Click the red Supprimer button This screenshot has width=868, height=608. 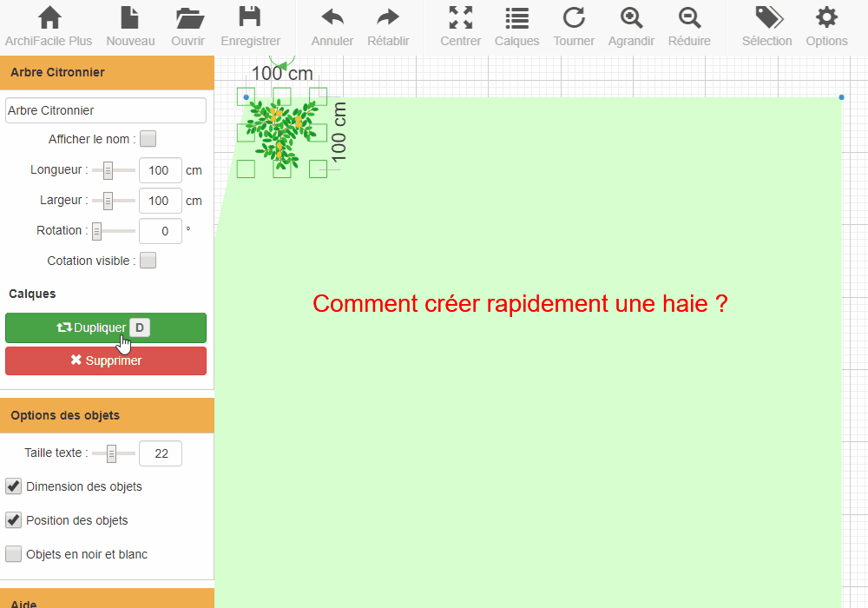(x=106, y=360)
